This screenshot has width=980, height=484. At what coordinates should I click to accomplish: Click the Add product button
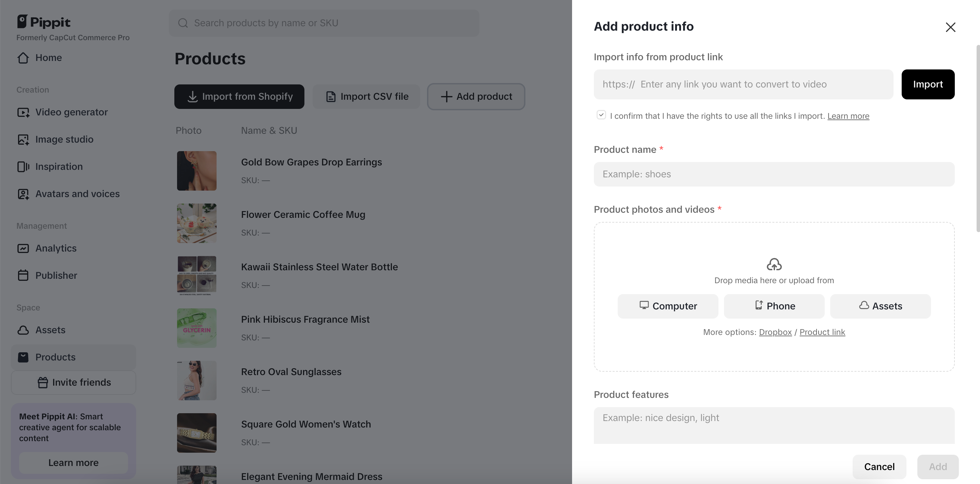point(476,97)
